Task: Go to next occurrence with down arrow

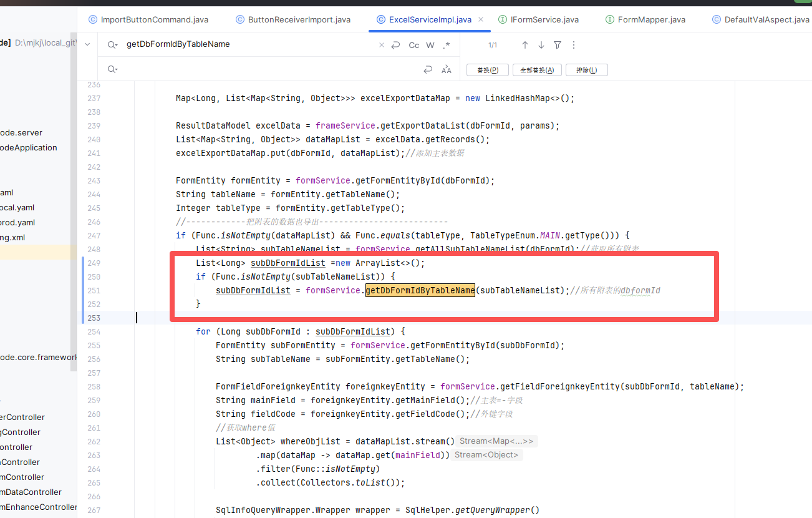Action: point(541,45)
